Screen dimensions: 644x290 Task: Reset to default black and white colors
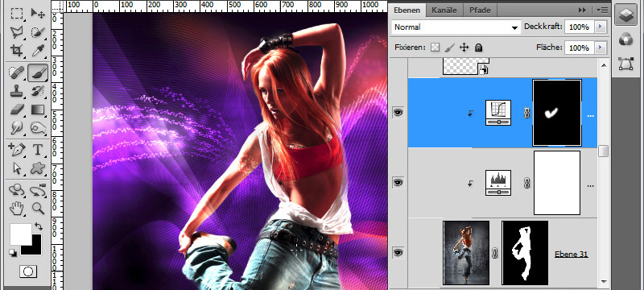[13, 253]
